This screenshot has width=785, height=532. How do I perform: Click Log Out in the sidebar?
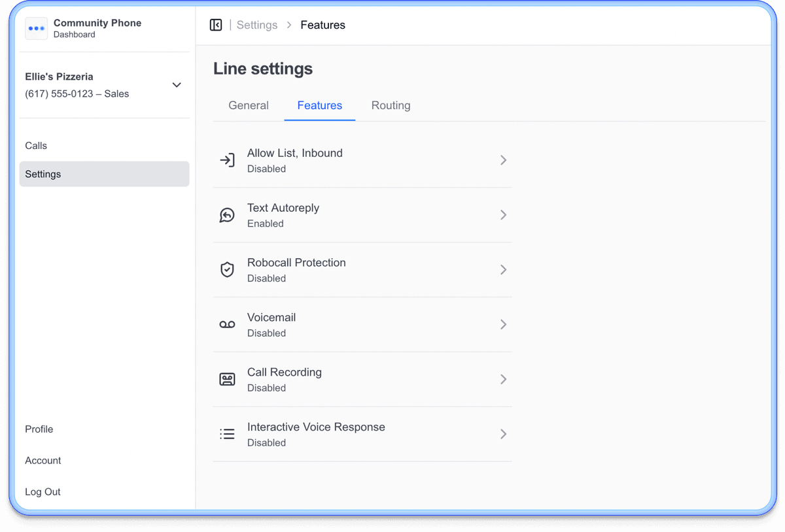click(43, 491)
